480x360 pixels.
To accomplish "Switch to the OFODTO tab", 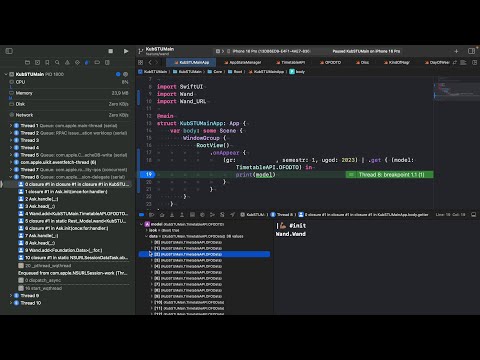I will point(330,62).
